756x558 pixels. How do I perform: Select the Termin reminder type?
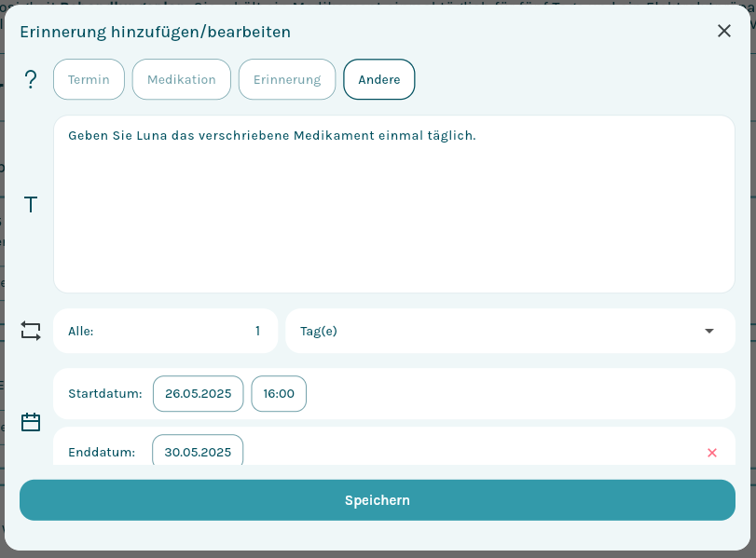tap(89, 79)
